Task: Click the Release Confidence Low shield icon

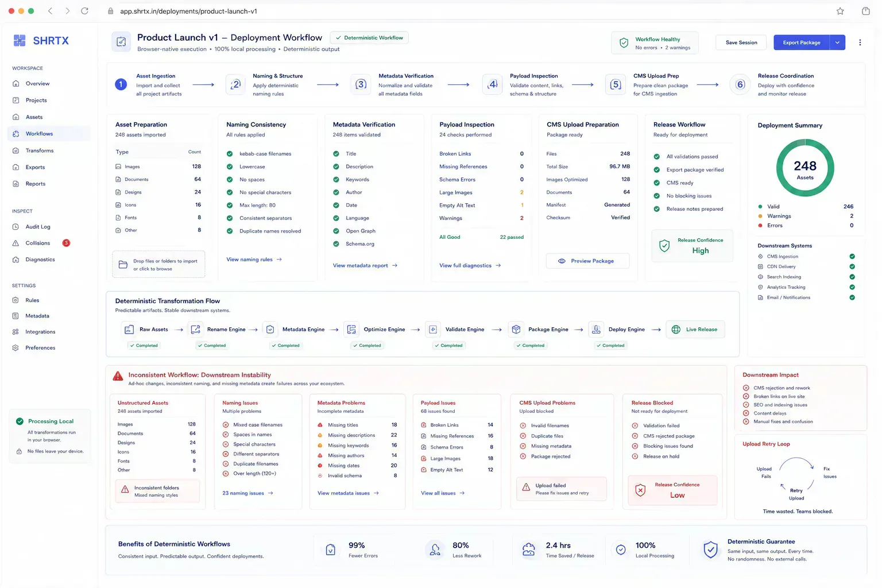Action: [x=640, y=490]
